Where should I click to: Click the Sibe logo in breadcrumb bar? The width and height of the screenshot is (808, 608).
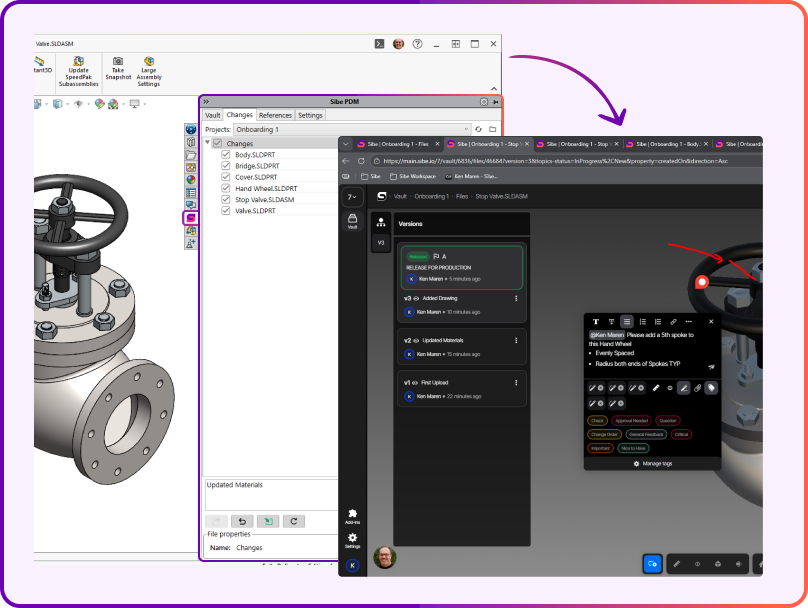click(x=381, y=196)
